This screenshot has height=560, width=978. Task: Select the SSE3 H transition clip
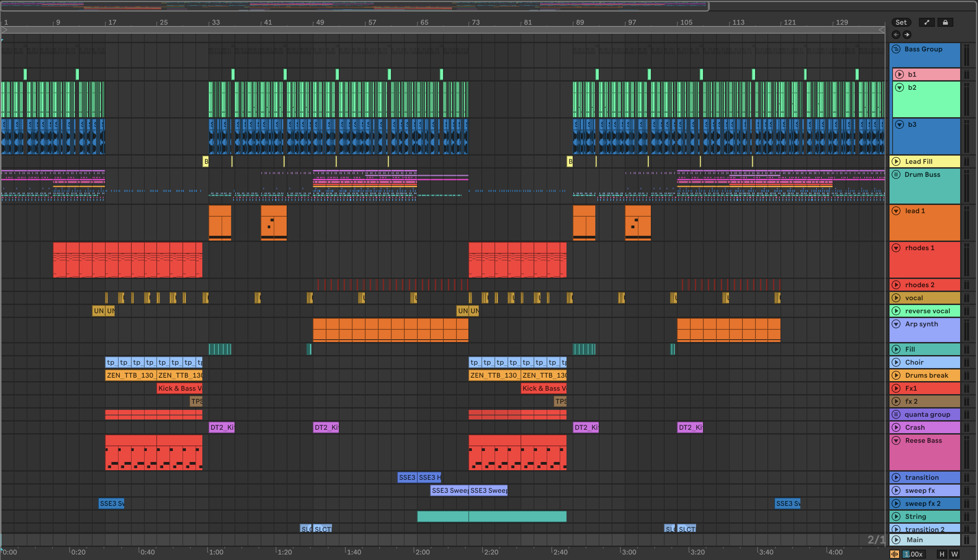coord(429,477)
